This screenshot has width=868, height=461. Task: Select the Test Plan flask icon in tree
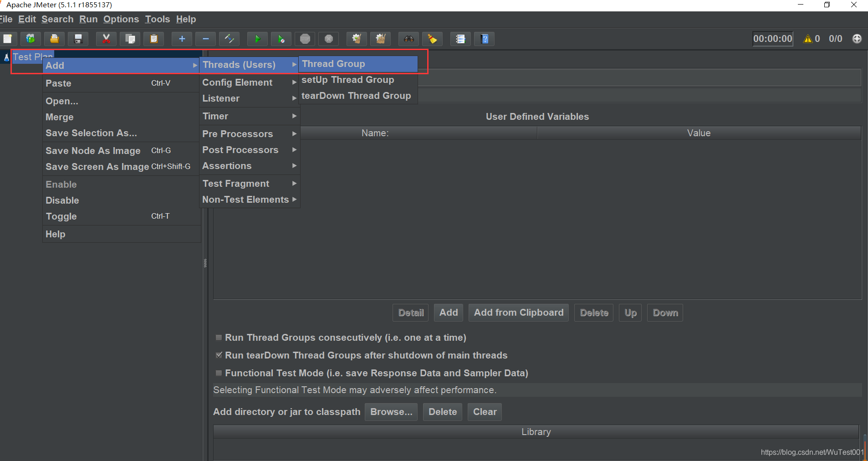tap(6, 57)
